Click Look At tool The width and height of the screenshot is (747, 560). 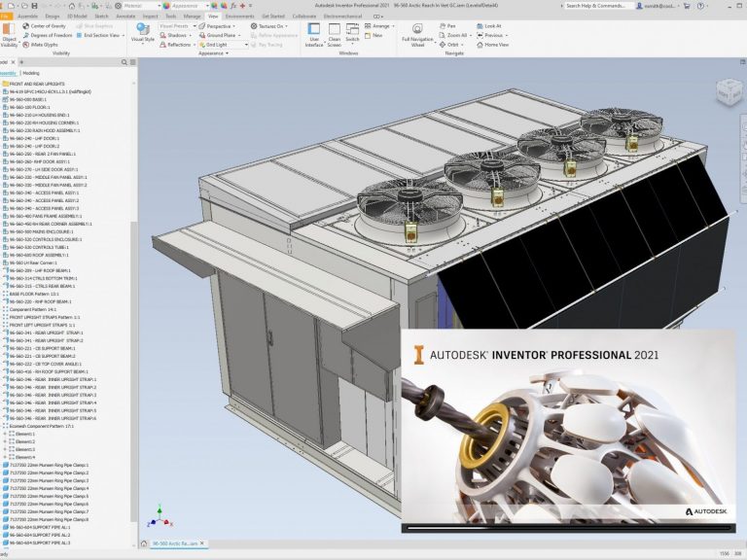pos(489,26)
